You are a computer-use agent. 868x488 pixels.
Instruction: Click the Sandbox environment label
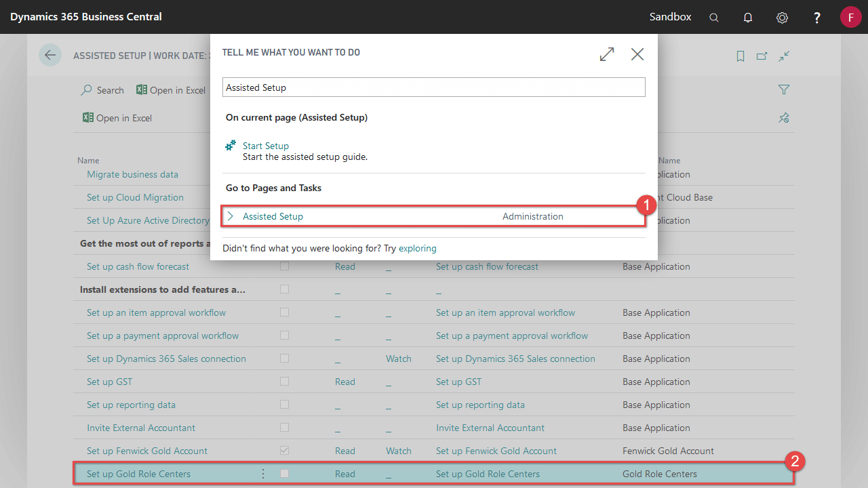point(671,16)
